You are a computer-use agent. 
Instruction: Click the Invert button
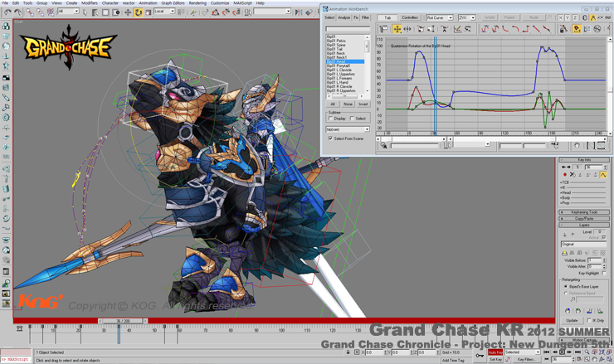[363, 104]
